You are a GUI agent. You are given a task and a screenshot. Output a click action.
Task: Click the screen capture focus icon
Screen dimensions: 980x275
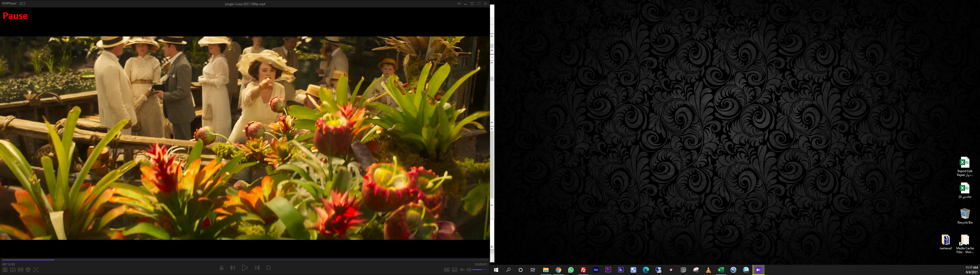pyautogui.click(x=35, y=270)
